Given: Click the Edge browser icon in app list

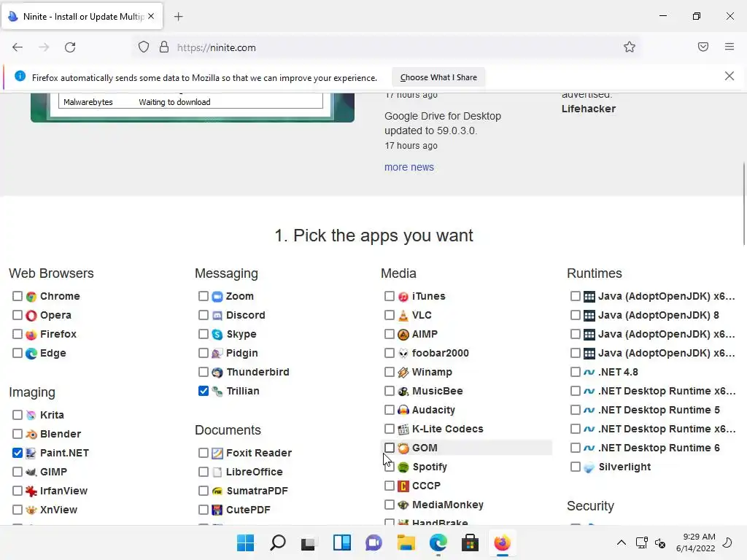Looking at the screenshot, I should [31, 354].
